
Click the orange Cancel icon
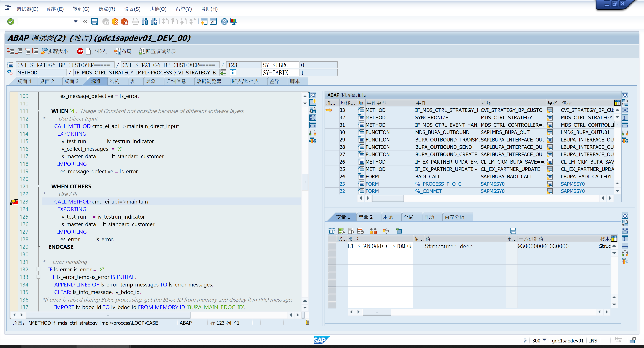124,21
